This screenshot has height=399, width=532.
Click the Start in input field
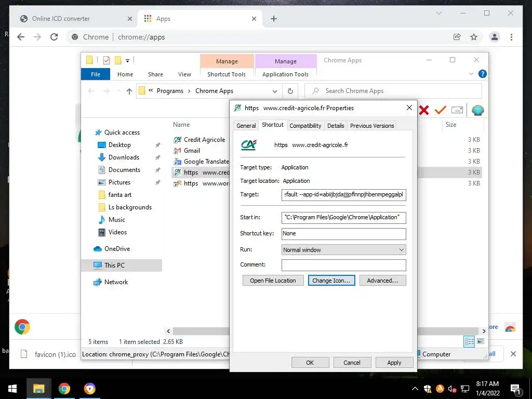[x=344, y=218]
